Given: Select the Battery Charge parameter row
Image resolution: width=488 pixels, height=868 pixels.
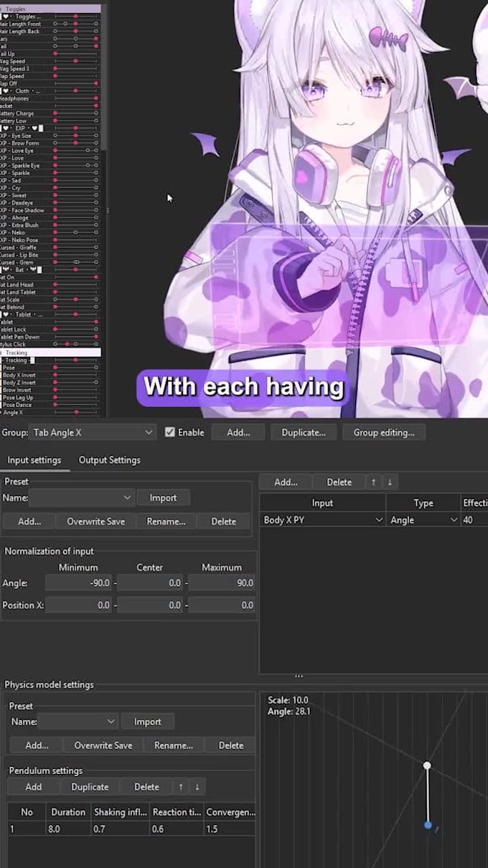Looking at the screenshot, I should [x=50, y=113].
